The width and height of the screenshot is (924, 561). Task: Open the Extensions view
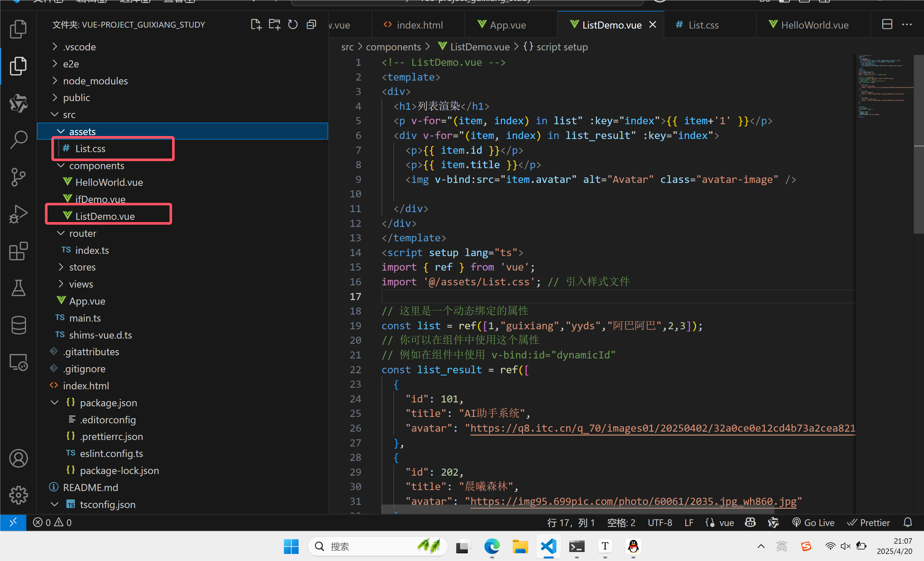coord(18,251)
